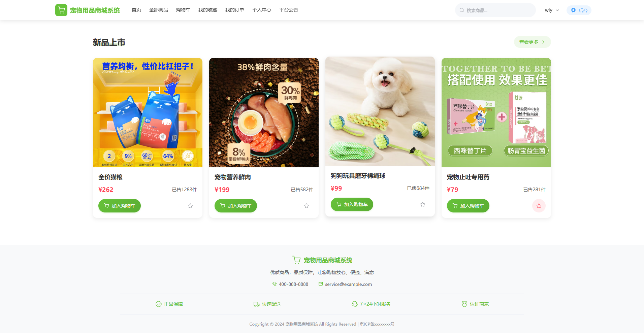This screenshot has width=644, height=333.
Task: Open the 全部商品 menu item
Action: pos(159,10)
